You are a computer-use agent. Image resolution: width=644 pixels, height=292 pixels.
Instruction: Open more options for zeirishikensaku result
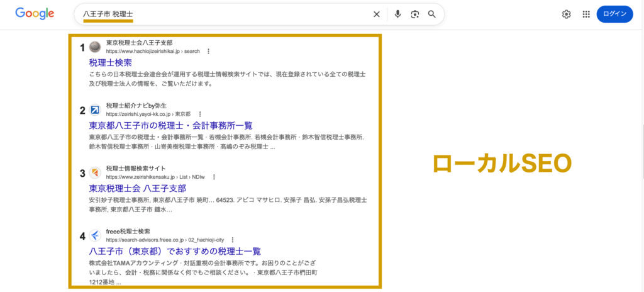[x=214, y=177]
